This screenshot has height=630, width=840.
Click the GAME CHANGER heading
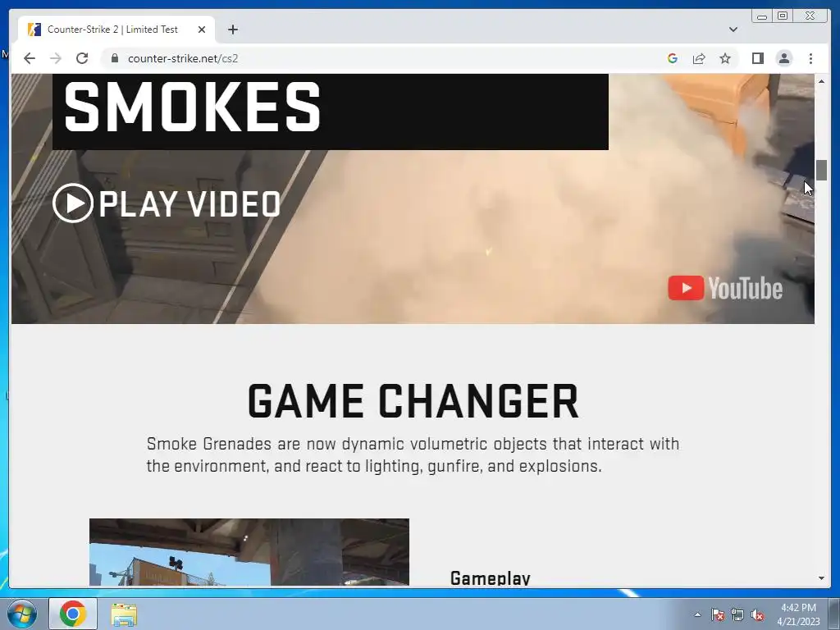coord(413,401)
